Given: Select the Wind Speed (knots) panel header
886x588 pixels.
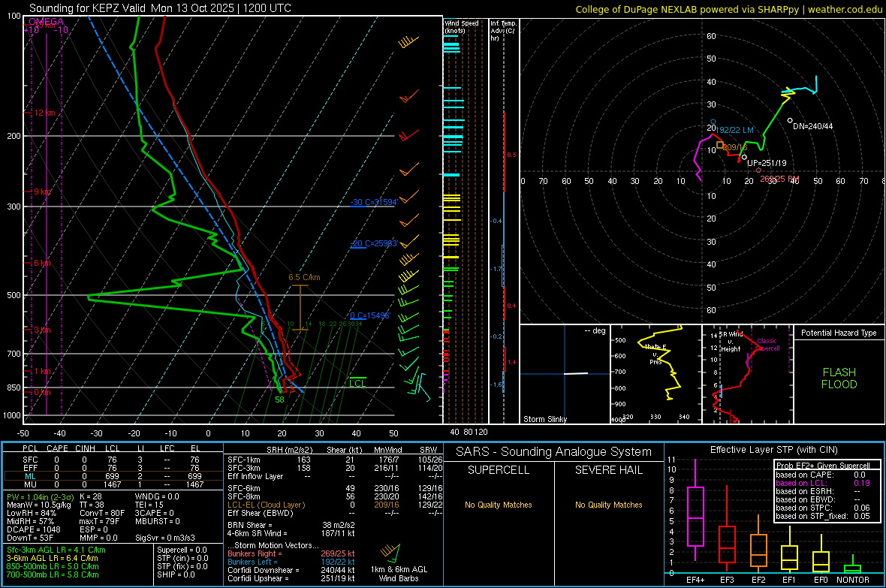Looking at the screenshot, I should pyautogui.click(x=462, y=26).
